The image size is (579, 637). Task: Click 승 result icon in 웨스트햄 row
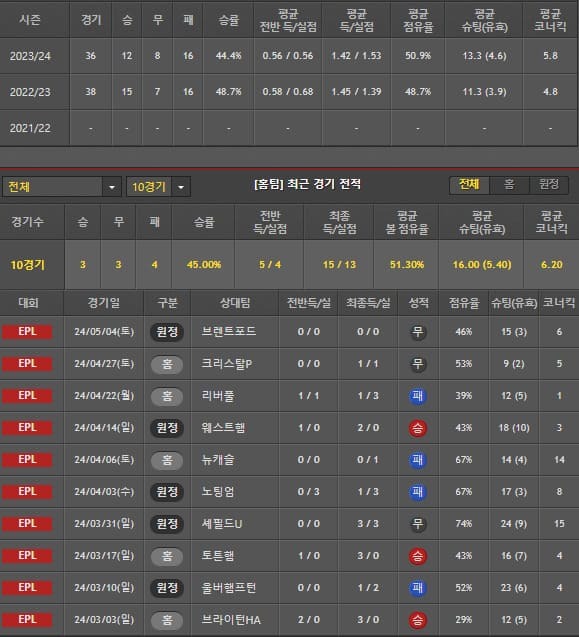coord(418,428)
